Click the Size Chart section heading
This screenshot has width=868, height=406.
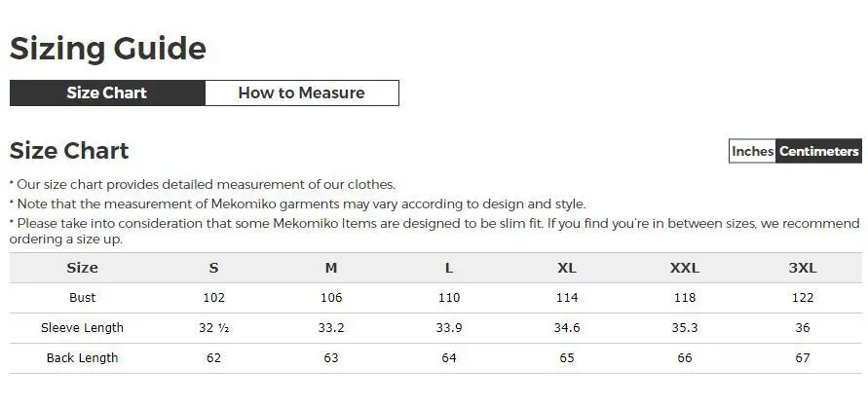tap(69, 151)
